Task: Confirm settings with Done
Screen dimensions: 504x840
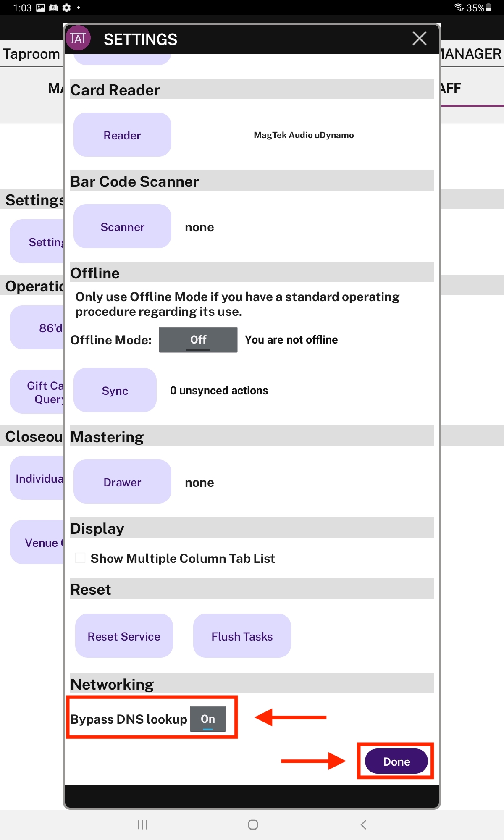Action: [396, 761]
